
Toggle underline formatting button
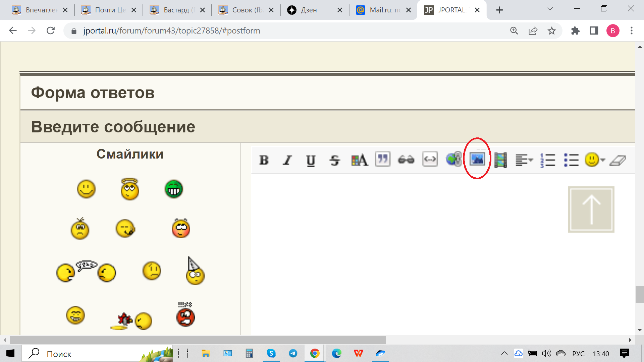pyautogui.click(x=311, y=160)
